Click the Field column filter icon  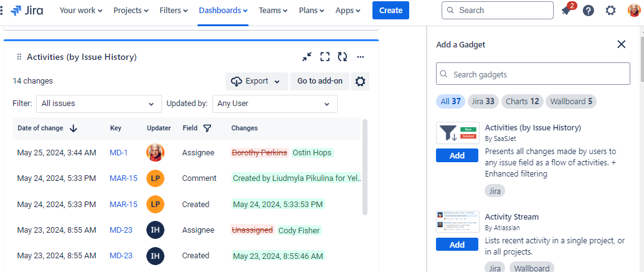tap(207, 128)
